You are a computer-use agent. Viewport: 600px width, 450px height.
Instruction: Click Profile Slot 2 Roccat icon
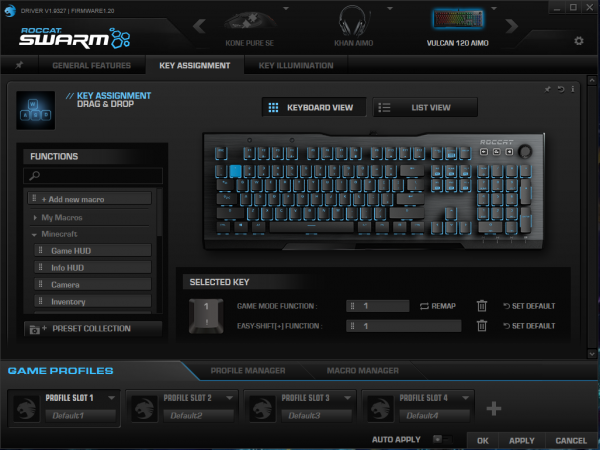click(x=144, y=409)
